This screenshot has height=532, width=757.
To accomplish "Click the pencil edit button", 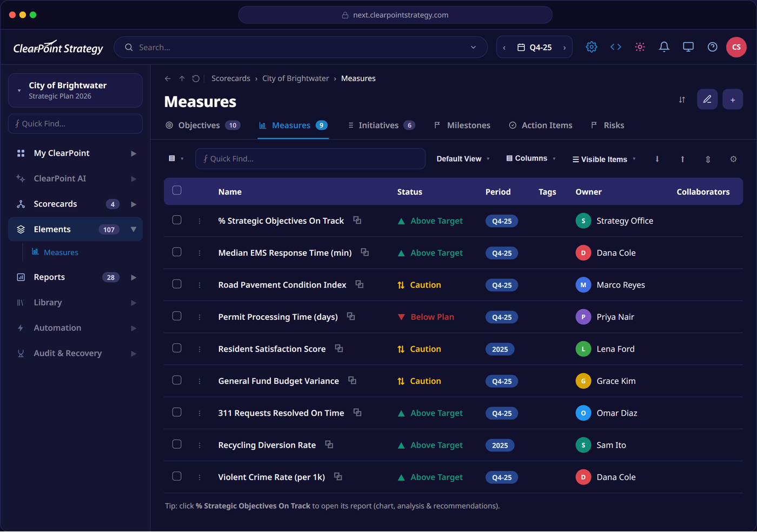I will pyautogui.click(x=707, y=99).
